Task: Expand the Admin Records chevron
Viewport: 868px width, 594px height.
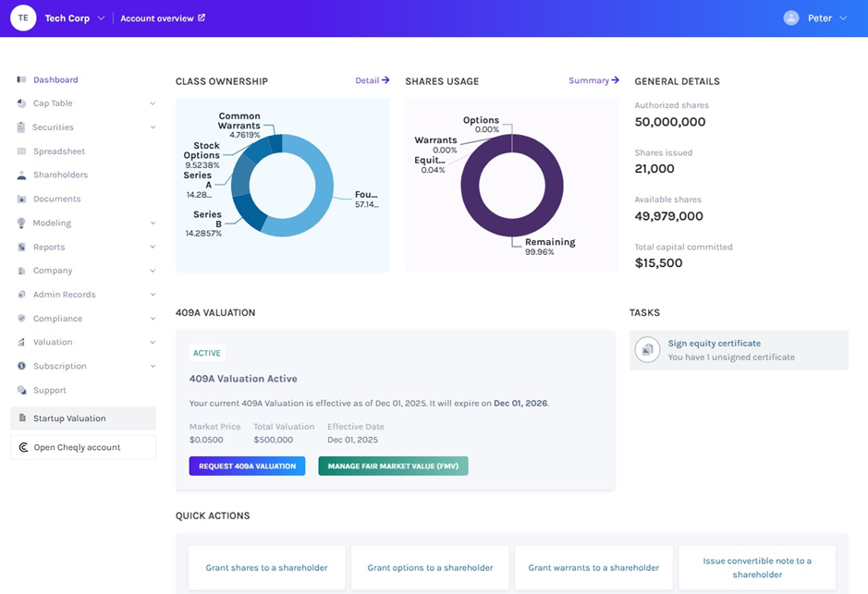Action: click(153, 295)
